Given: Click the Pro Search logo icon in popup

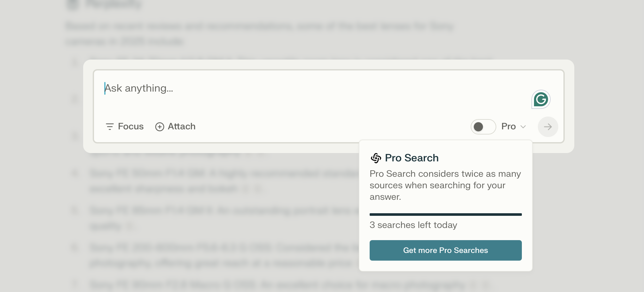Looking at the screenshot, I should pyautogui.click(x=376, y=158).
